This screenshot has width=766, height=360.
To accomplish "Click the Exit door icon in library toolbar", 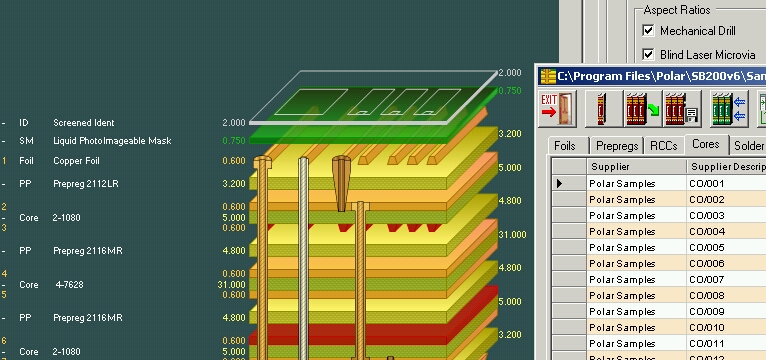I will [x=558, y=108].
